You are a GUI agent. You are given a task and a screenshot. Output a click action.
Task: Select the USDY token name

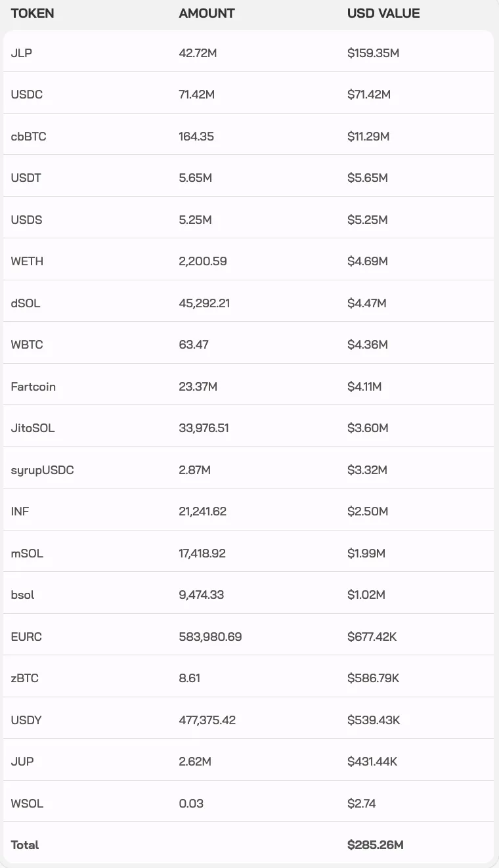[26, 720]
